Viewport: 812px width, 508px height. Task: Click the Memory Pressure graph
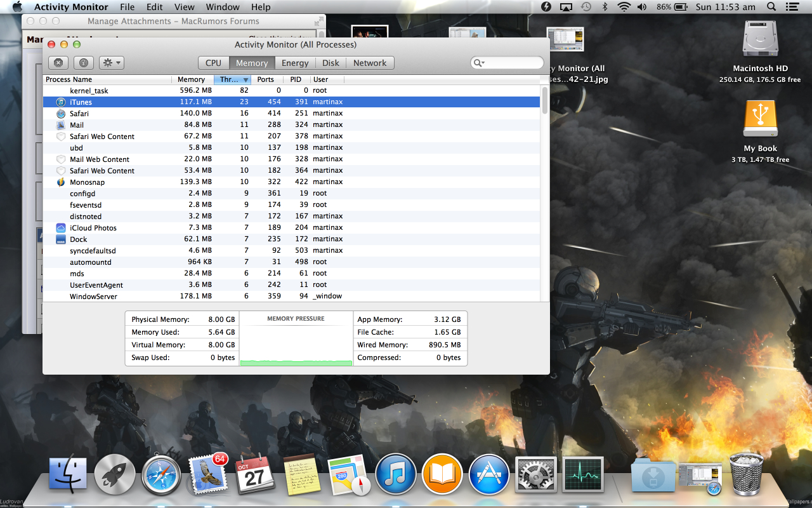click(x=296, y=338)
